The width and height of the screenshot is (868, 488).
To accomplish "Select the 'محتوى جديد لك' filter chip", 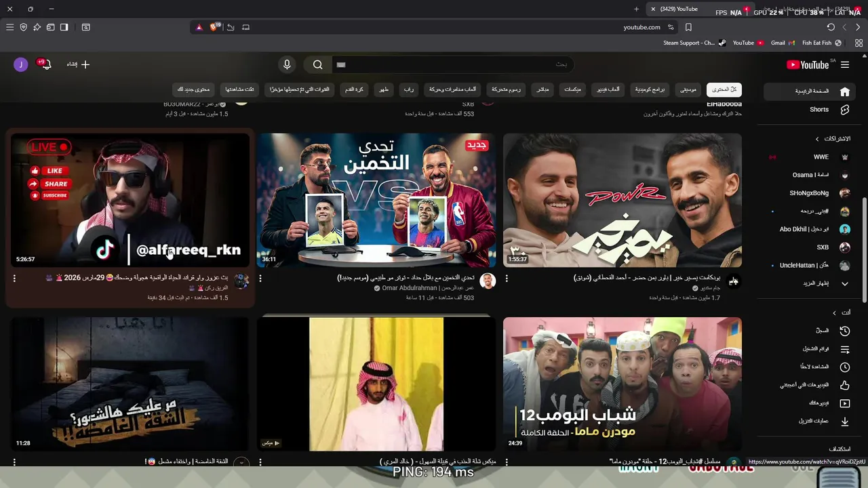I will pos(194,89).
